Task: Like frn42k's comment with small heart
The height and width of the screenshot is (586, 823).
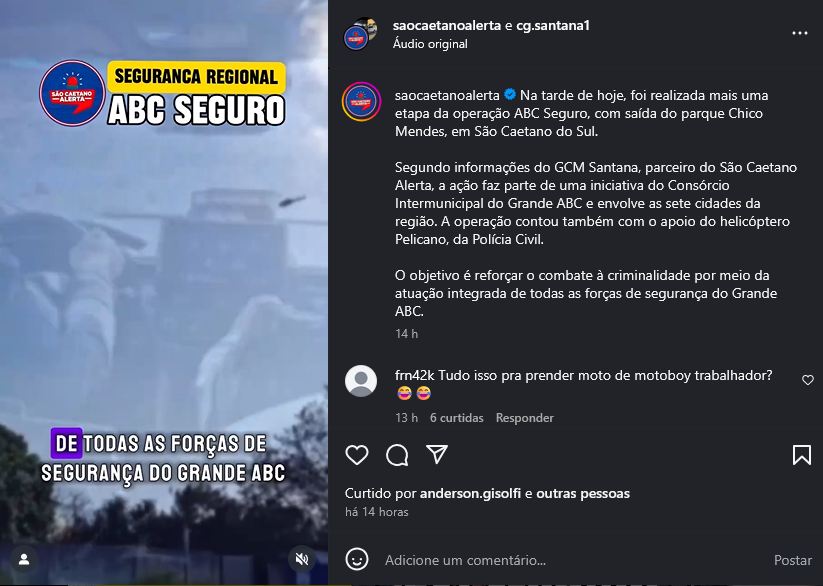Action: coord(808,380)
